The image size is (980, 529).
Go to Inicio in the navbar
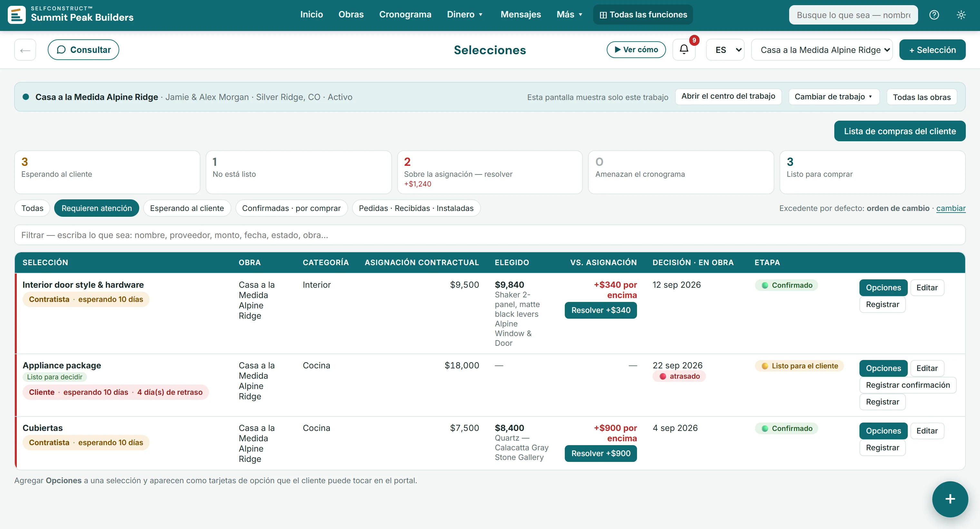tap(312, 15)
